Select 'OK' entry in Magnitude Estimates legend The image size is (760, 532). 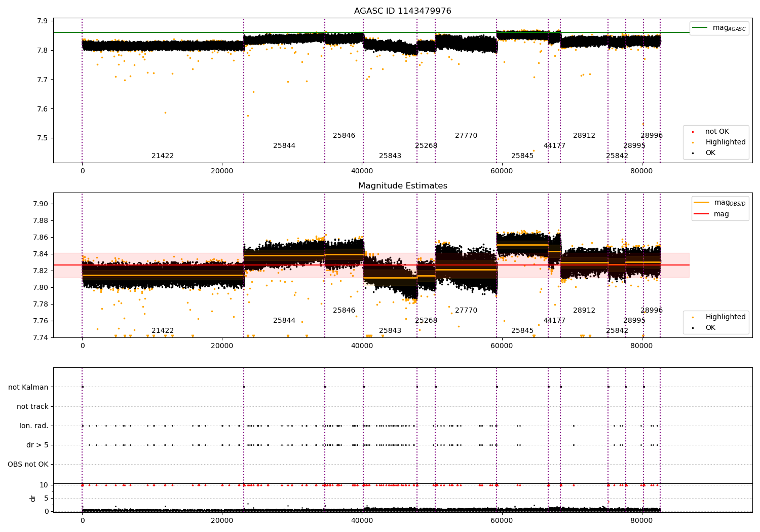(x=710, y=328)
